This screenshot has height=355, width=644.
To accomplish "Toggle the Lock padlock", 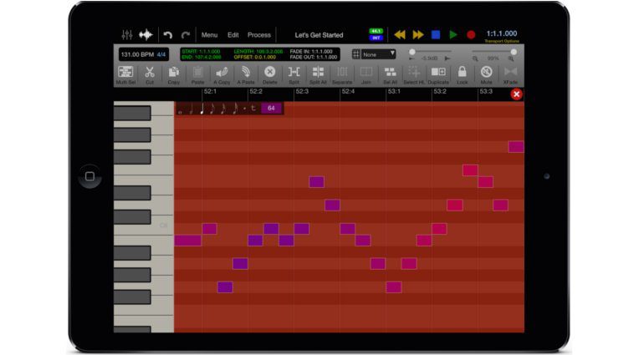I will click(462, 74).
